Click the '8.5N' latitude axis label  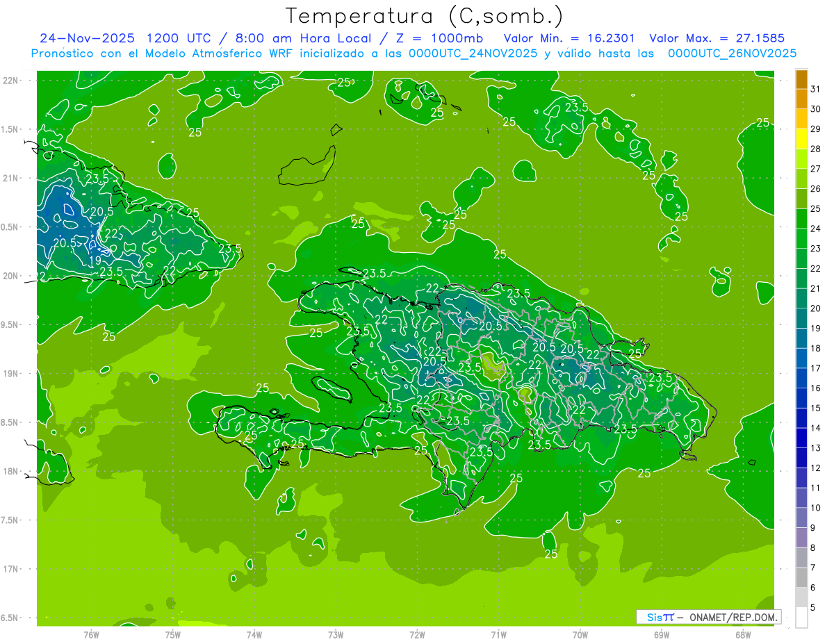pos(10,423)
